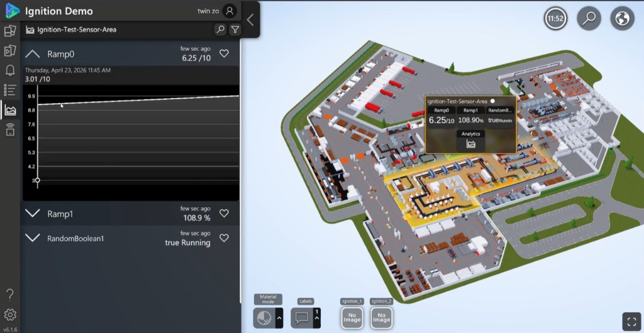Click the globe button at top right
Viewport: 644px width, 333px height.
click(x=622, y=18)
